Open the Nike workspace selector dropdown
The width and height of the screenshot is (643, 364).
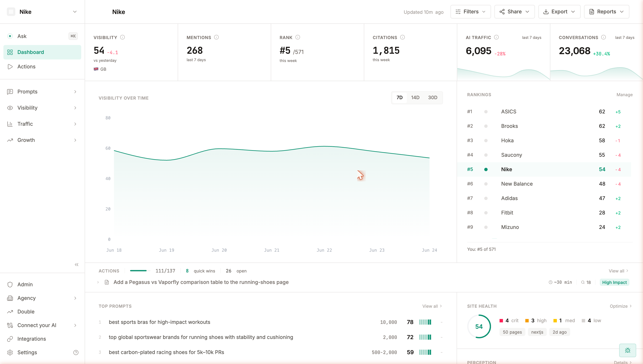[x=42, y=12]
